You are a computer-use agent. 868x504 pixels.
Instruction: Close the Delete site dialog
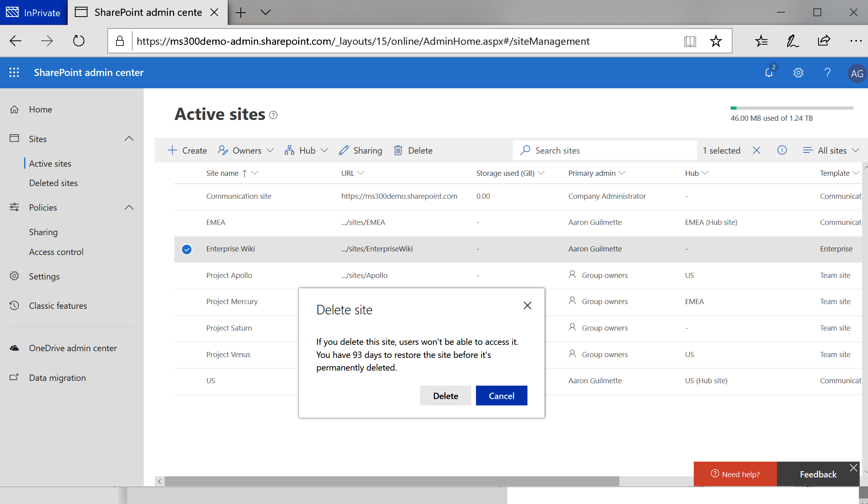527,306
